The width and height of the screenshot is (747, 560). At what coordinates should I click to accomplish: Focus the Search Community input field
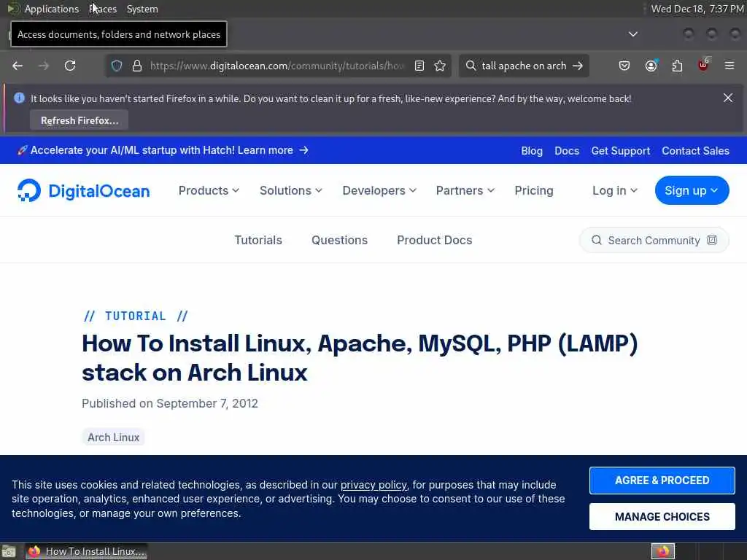pyautogui.click(x=654, y=240)
